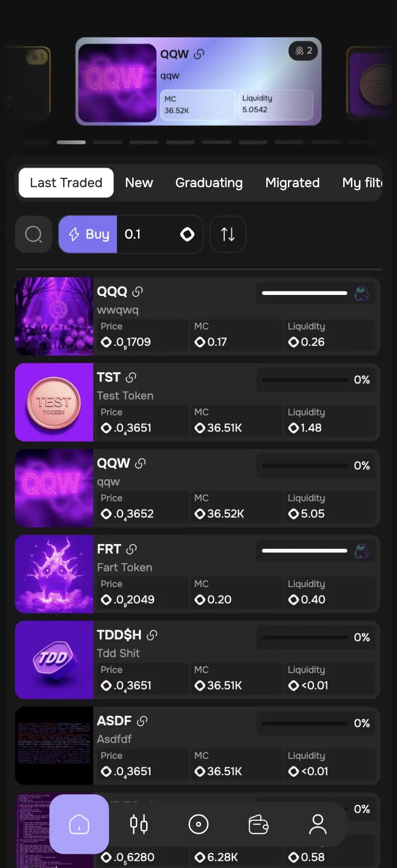Image resolution: width=397 pixels, height=868 pixels.
Task: Tap the link icon next to FRT
Action: (132, 549)
